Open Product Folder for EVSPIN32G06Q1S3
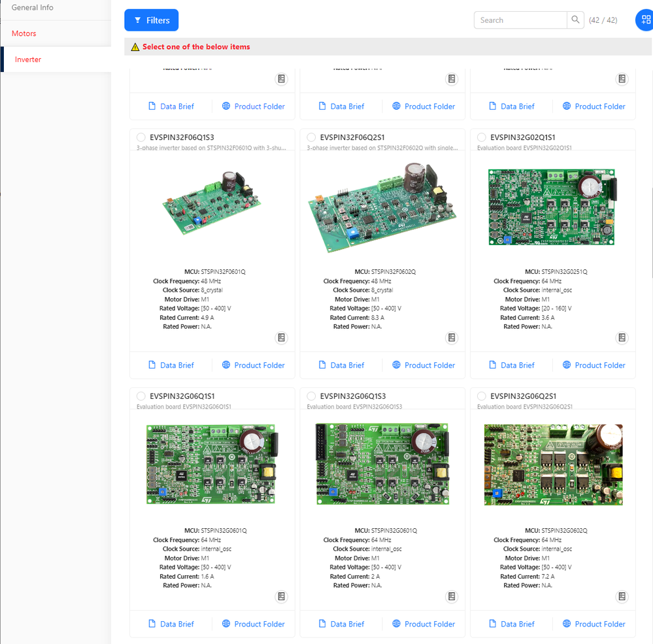The image size is (653, 644). [x=424, y=624]
